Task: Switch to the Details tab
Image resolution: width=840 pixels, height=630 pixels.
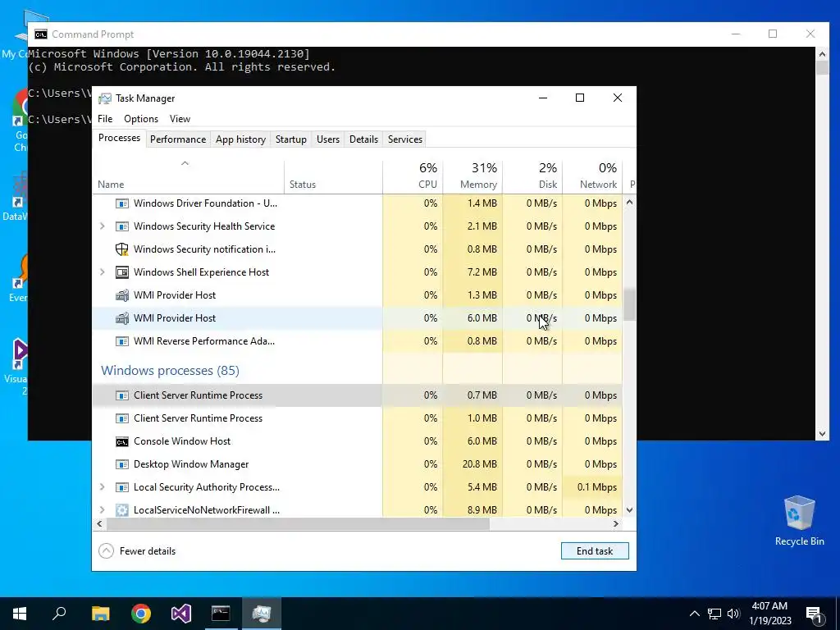Action: [363, 139]
